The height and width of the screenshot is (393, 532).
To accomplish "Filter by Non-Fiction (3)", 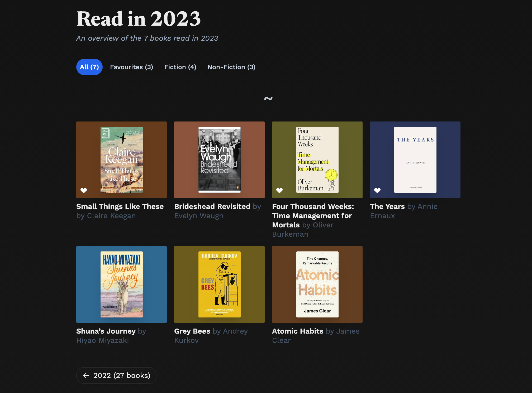I will [231, 67].
